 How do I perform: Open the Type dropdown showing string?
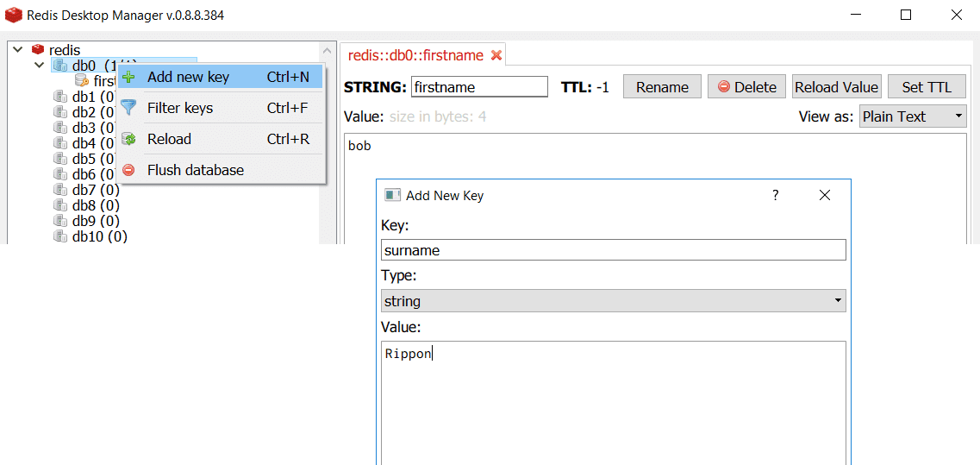(x=613, y=301)
